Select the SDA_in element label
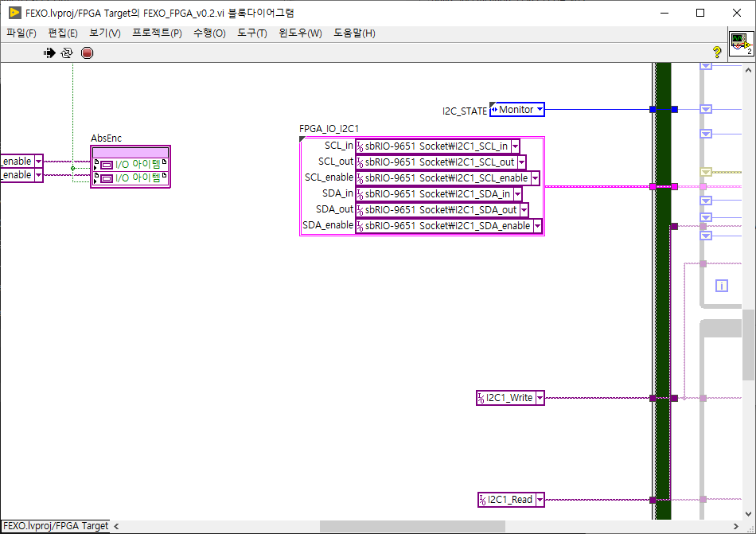Screen dimensions: 756x534 pyautogui.click(x=337, y=193)
